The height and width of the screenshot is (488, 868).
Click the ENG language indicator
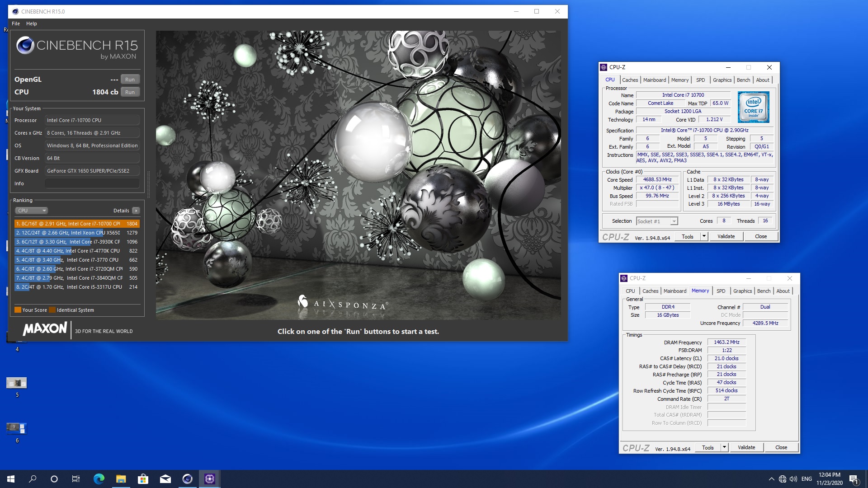click(807, 479)
